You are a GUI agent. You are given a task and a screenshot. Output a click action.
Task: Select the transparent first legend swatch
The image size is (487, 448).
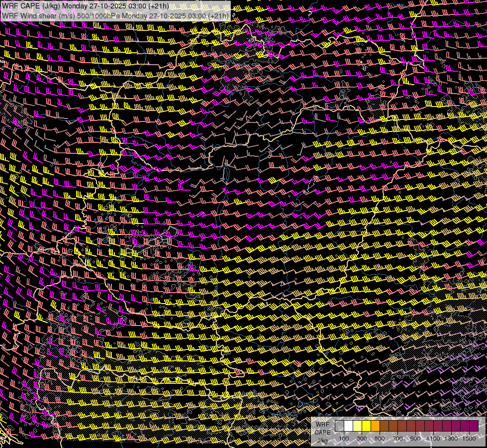pos(339,426)
